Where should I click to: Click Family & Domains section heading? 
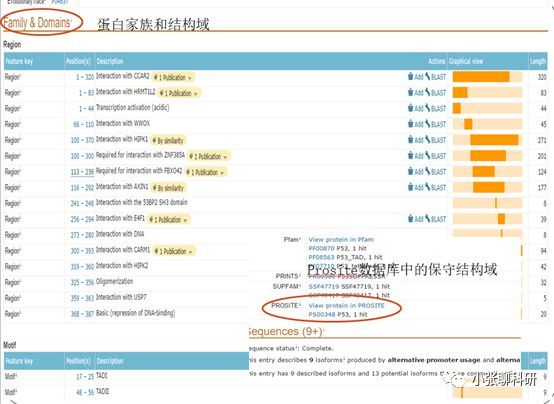37,23
